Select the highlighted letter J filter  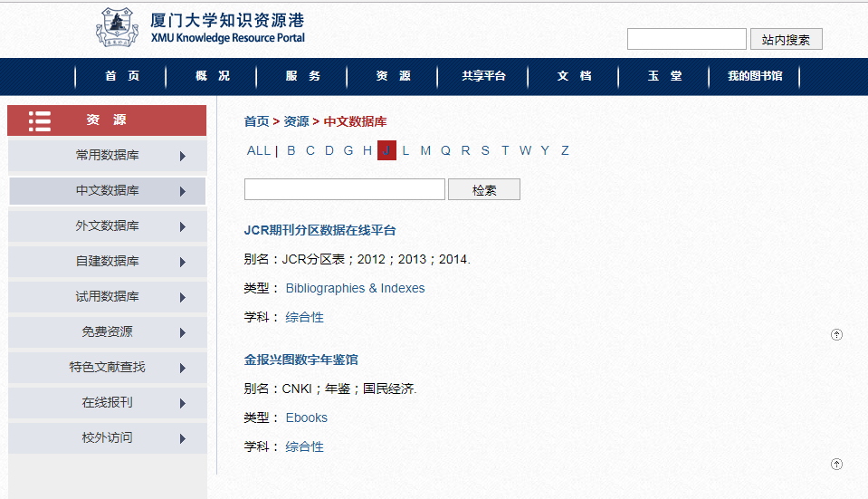[x=386, y=150]
